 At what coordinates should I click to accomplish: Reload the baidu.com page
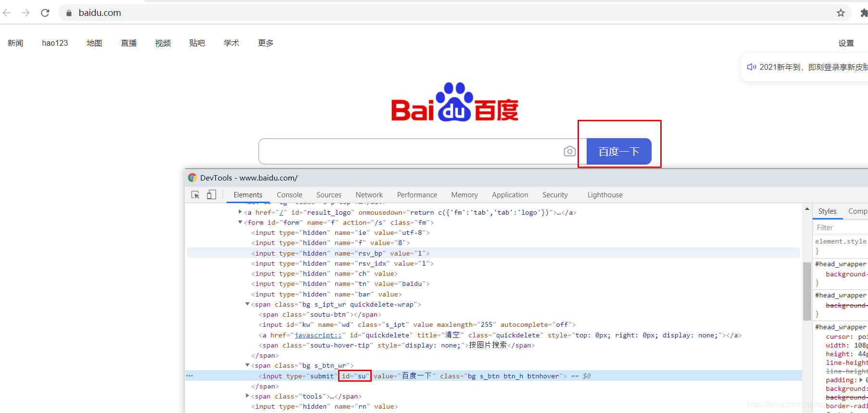(x=45, y=13)
